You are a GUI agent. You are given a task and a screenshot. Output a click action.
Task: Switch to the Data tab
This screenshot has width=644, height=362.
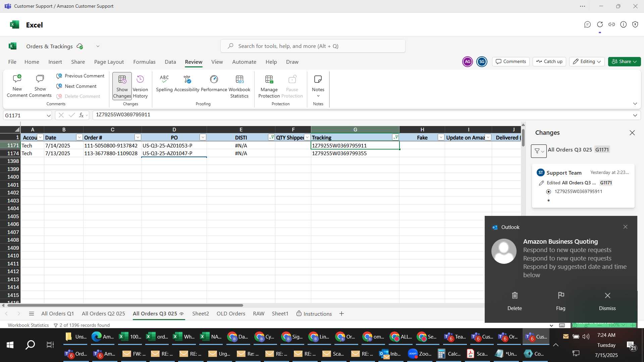(170, 62)
